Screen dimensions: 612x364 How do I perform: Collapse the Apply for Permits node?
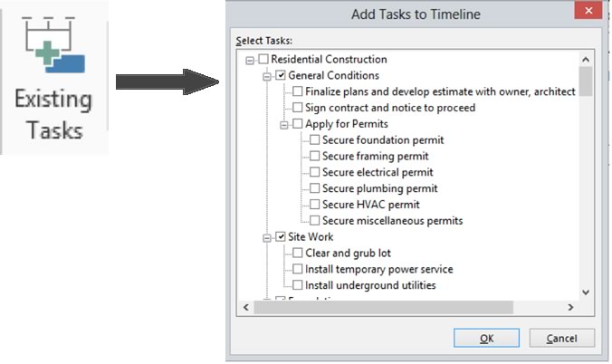point(284,124)
